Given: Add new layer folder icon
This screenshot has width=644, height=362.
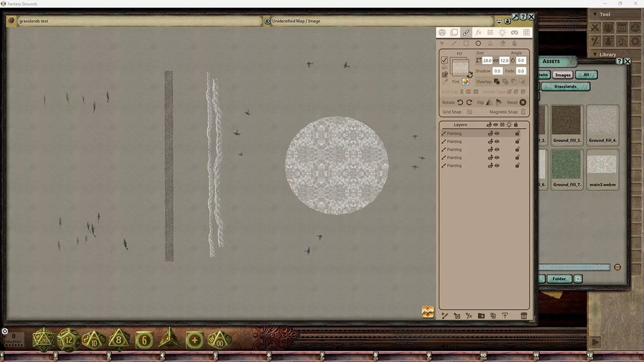Looking at the screenshot, I should tap(481, 316).
